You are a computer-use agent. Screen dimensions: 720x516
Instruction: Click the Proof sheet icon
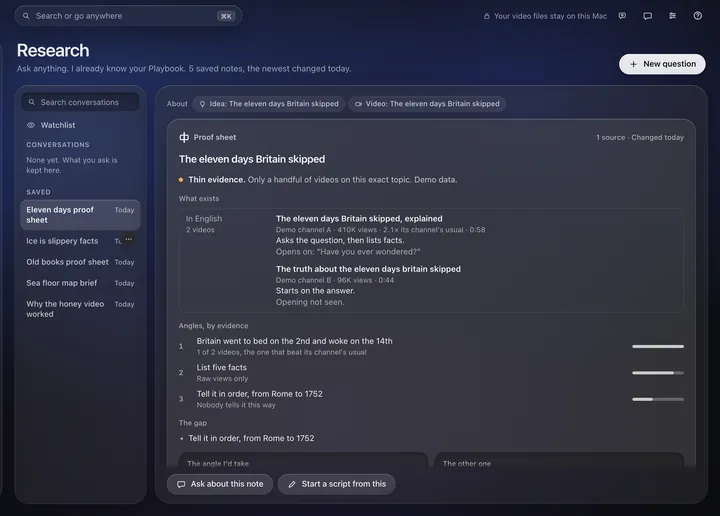184,137
